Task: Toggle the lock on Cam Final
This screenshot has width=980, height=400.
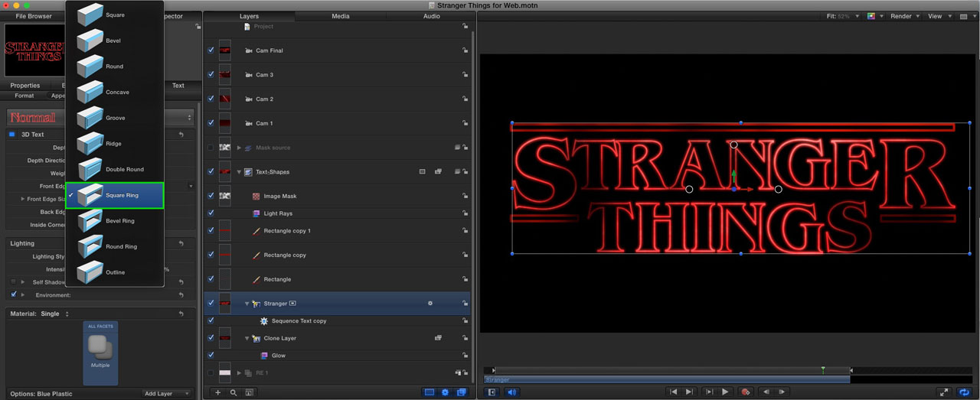Action: tap(465, 50)
